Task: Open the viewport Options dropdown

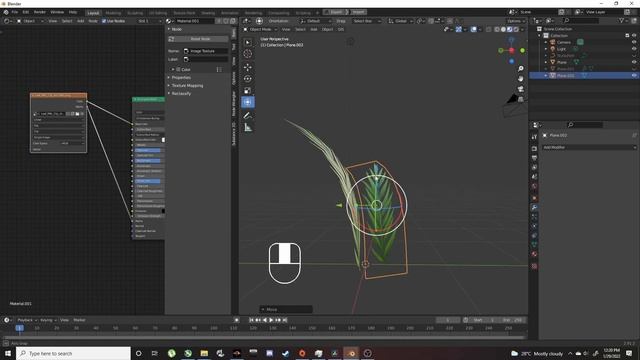Action: (516, 21)
